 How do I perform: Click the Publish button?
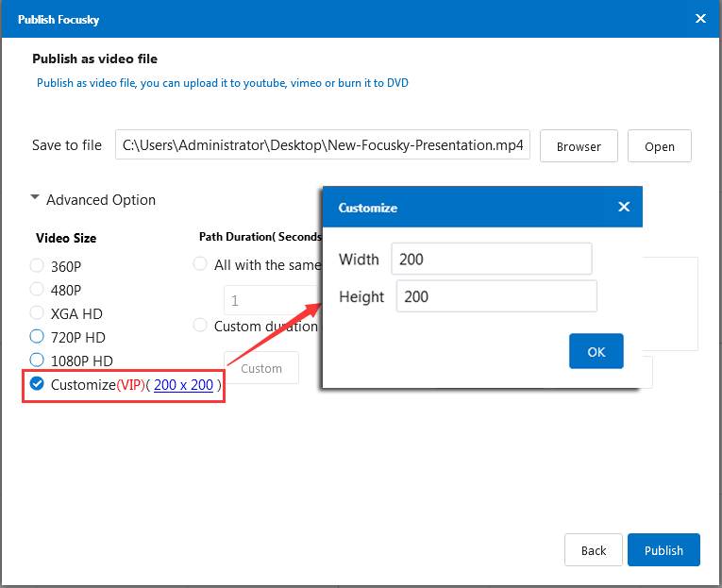(663, 550)
